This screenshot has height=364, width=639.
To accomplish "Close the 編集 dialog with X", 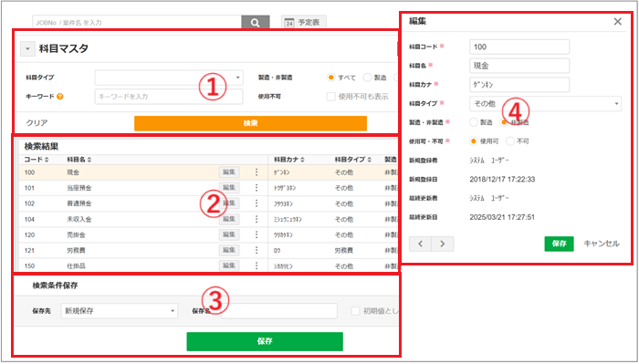I will click(x=618, y=22).
